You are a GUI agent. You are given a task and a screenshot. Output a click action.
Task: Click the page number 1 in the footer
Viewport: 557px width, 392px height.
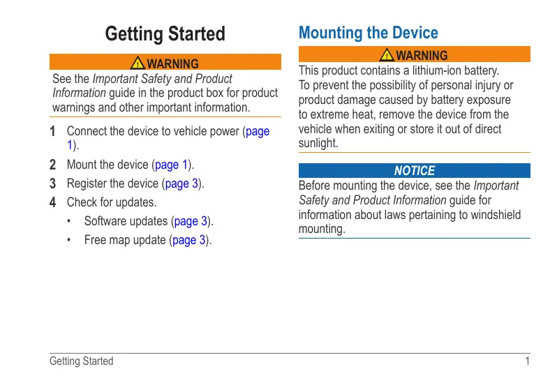(x=527, y=361)
